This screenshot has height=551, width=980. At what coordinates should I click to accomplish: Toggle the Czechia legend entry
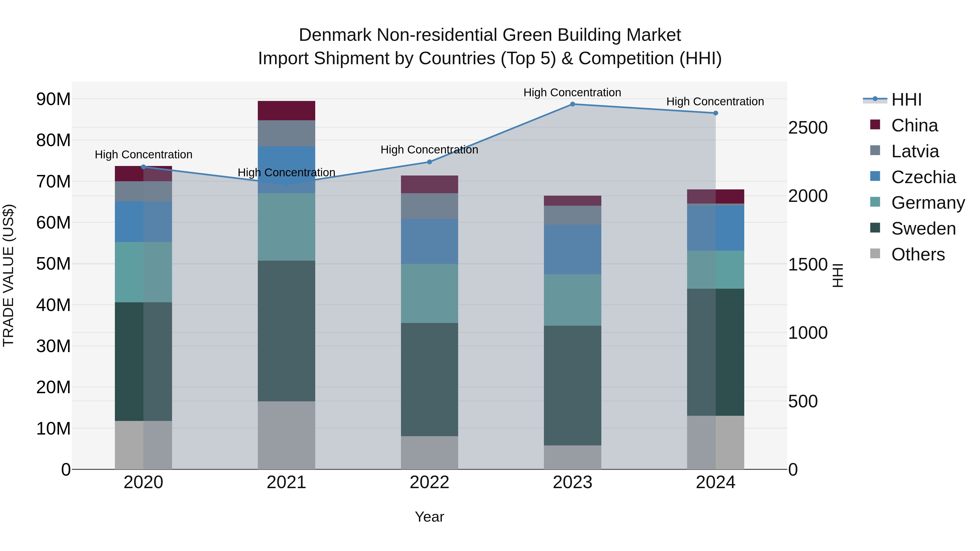[913, 177]
